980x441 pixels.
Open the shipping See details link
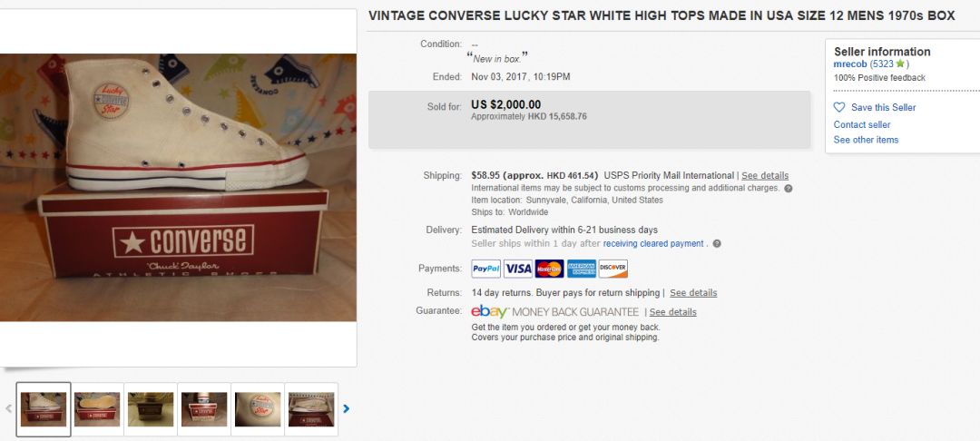tap(765, 176)
